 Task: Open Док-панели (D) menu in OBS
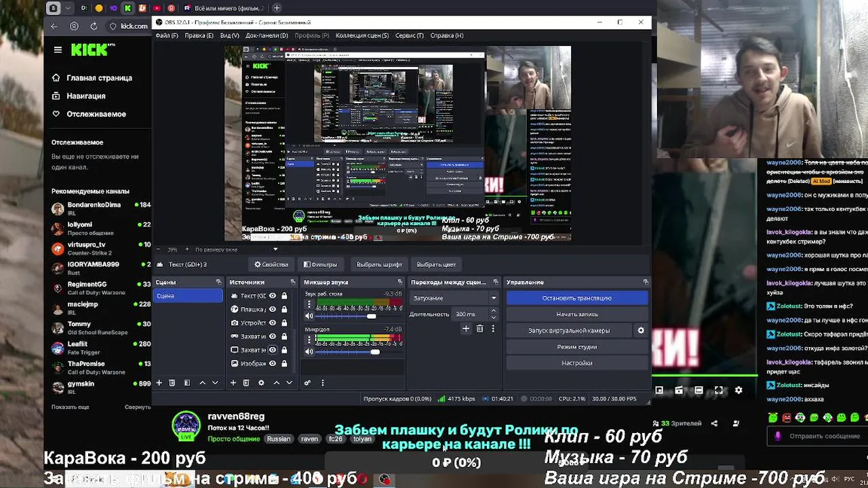267,35
